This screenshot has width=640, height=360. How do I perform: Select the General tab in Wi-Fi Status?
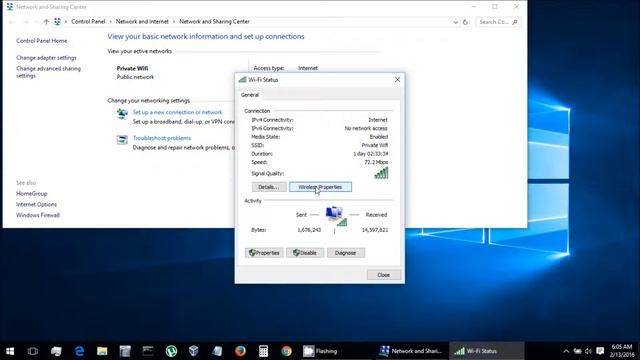click(250, 95)
